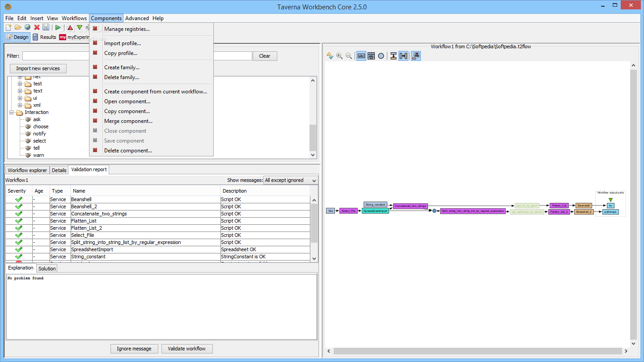644x362 pixels.
Task: Choose Create family... menu item
Action: pos(151,67)
